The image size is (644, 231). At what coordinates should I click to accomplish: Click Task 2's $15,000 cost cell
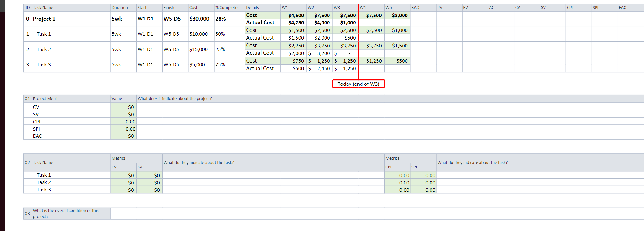coord(201,49)
